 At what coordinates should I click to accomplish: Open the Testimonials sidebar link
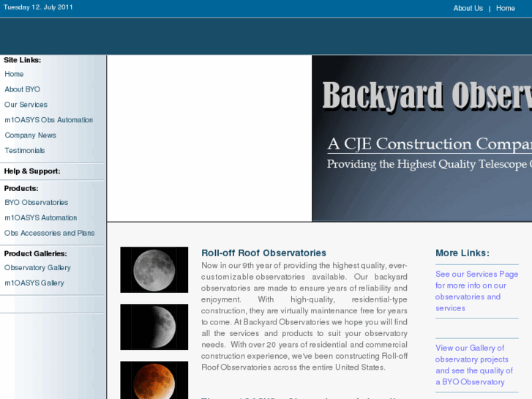coord(24,150)
